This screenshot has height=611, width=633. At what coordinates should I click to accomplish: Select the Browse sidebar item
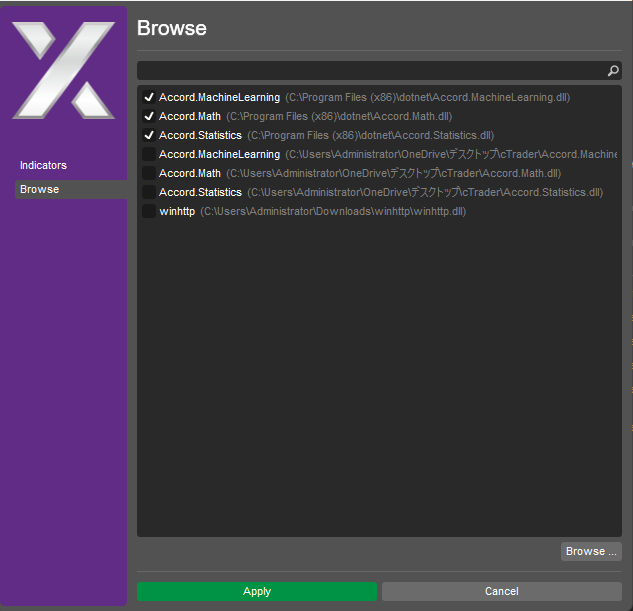tap(71, 189)
